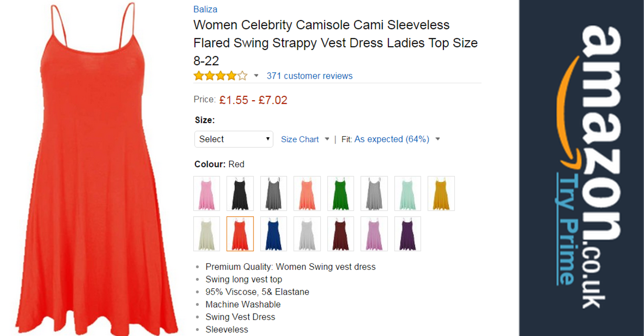The width and height of the screenshot is (644, 336).
Task: Click the Baliza brand link
Action: click(205, 9)
